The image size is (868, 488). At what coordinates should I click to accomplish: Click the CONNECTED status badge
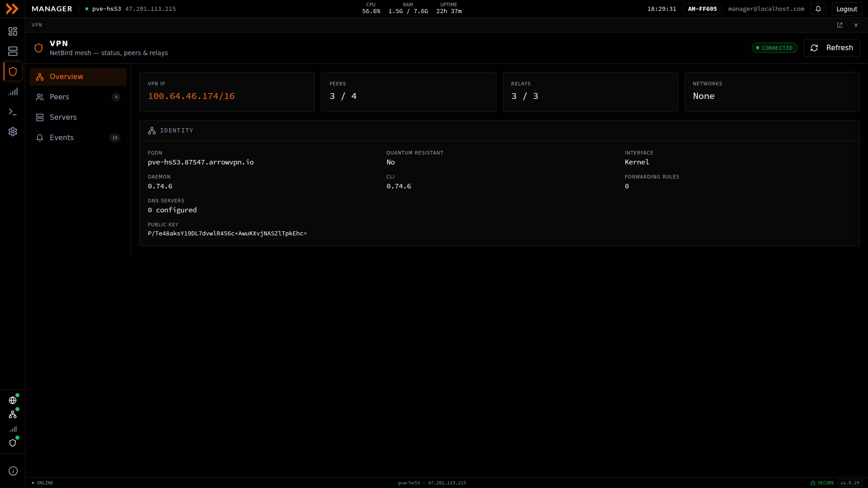[774, 48]
